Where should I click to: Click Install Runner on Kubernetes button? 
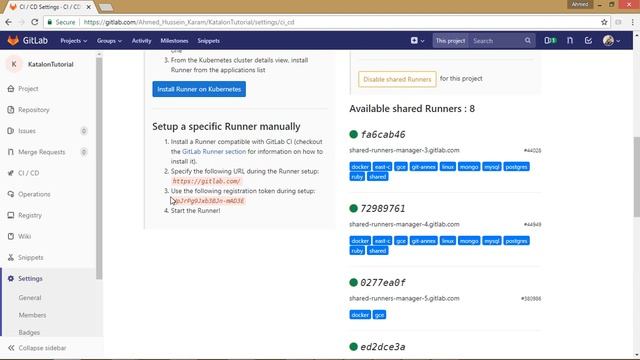click(199, 89)
